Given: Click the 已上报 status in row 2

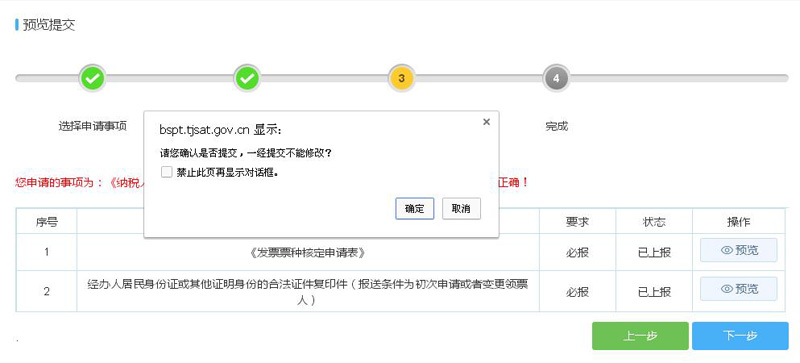Looking at the screenshot, I should (654, 292).
